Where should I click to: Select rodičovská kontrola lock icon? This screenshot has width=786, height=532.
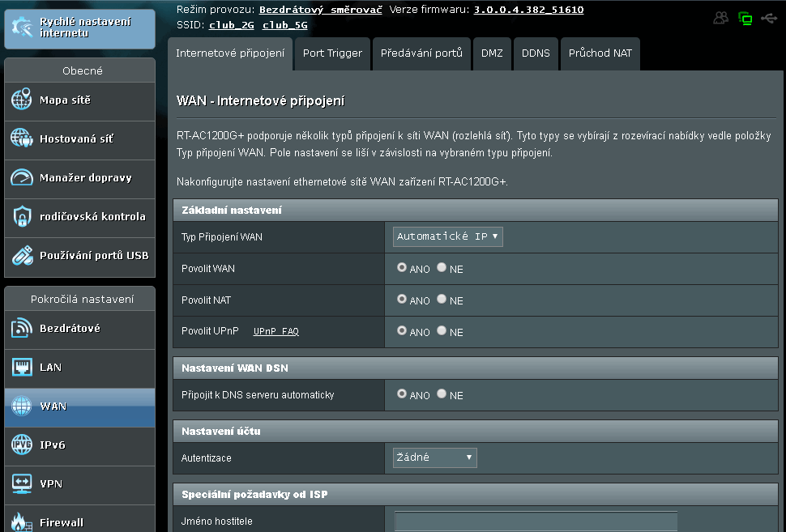(x=21, y=216)
